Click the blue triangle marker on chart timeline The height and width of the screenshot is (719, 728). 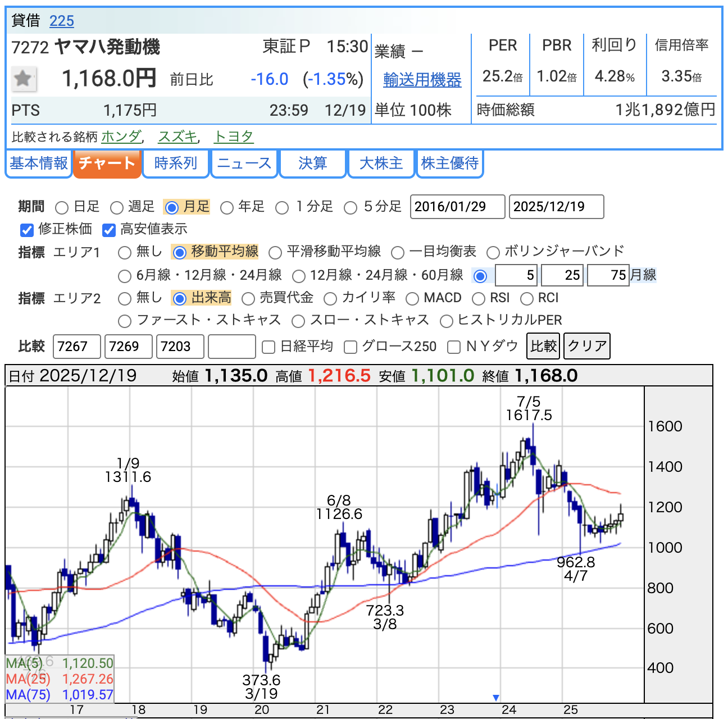(x=495, y=698)
